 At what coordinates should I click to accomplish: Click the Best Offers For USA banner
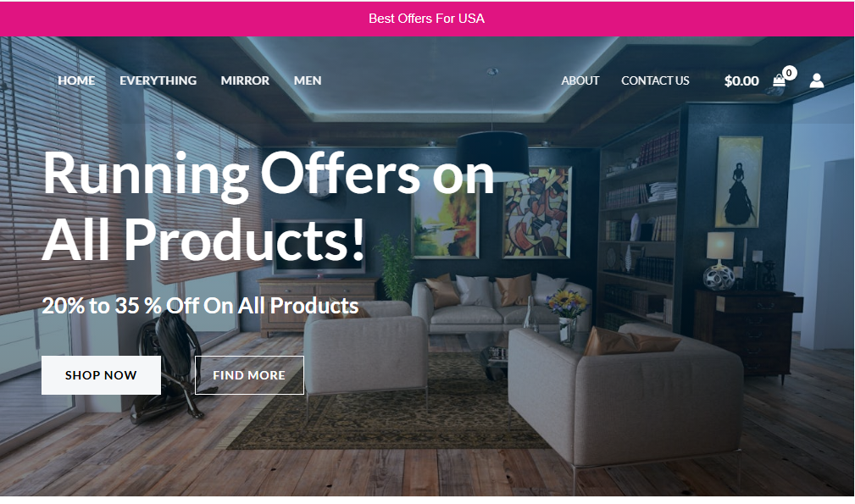[426, 19]
